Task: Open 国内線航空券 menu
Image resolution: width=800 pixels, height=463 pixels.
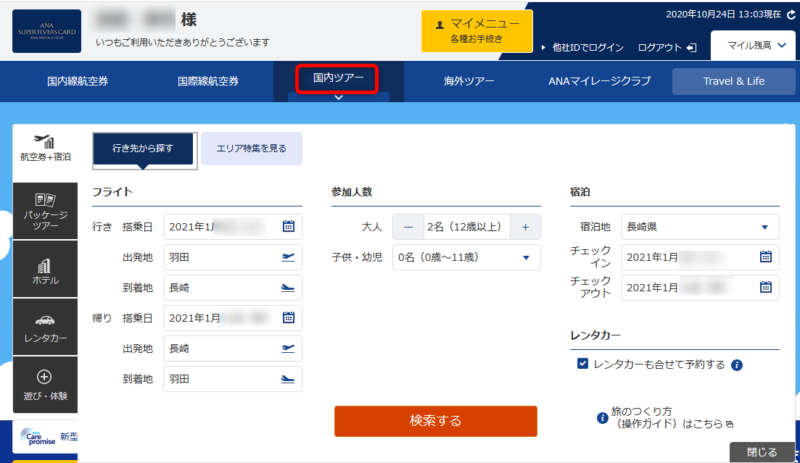Action: point(78,81)
